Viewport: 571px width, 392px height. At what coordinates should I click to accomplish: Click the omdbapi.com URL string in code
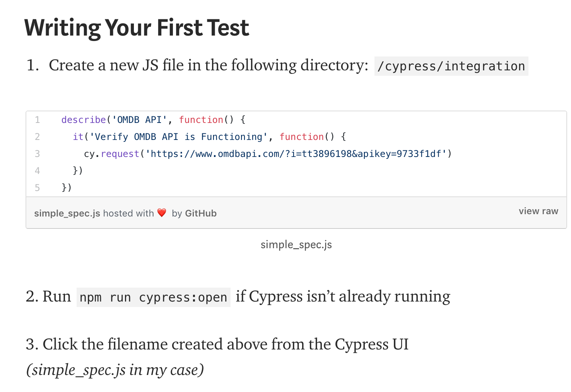click(x=296, y=154)
